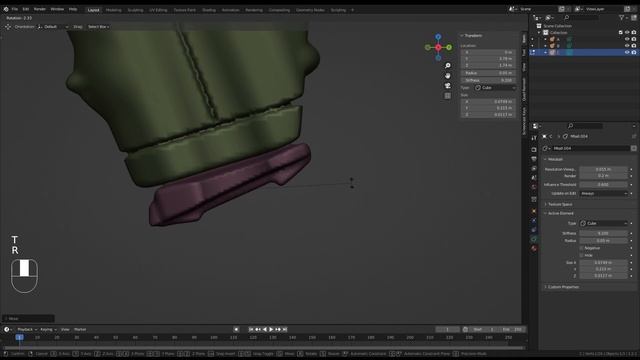Click the pan hand viewport icon
This screenshot has height=360, width=640.
point(448,76)
